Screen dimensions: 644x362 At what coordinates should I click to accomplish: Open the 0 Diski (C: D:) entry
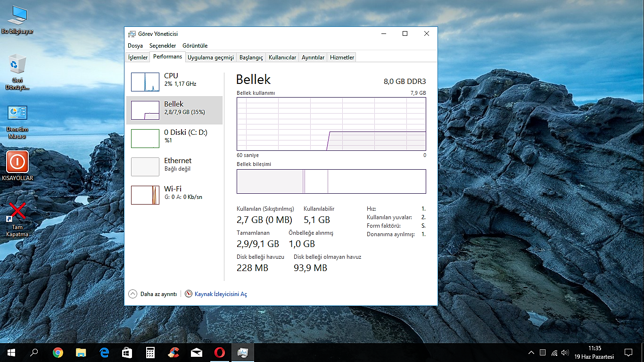pyautogui.click(x=174, y=139)
